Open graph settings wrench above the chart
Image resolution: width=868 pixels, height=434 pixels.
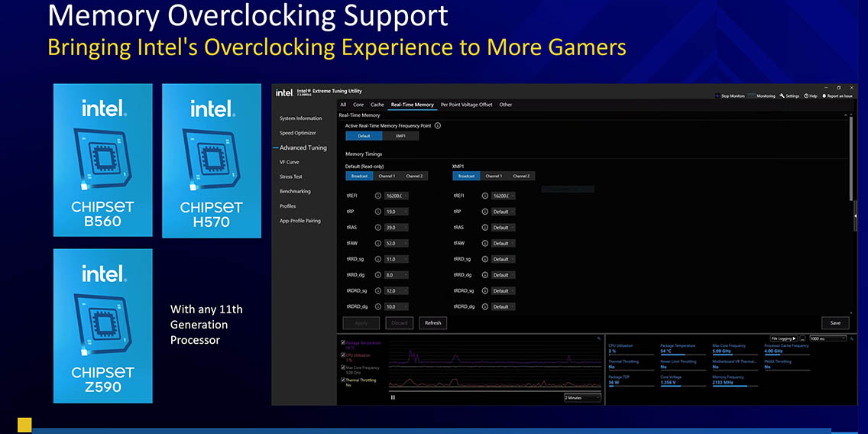tap(598, 338)
